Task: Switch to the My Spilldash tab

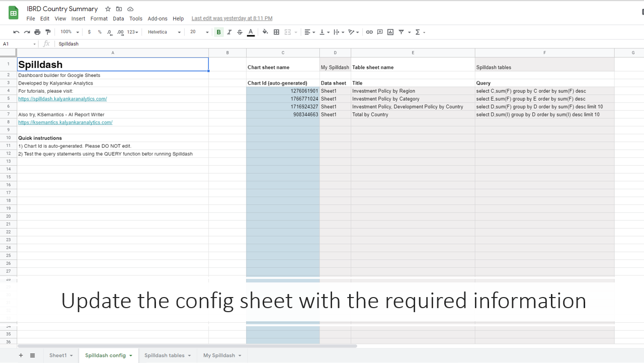Action: pyautogui.click(x=222, y=355)
